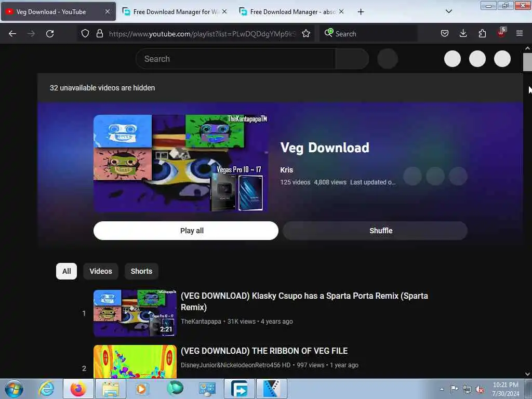Click the Play all button

(x=186, y=231)
